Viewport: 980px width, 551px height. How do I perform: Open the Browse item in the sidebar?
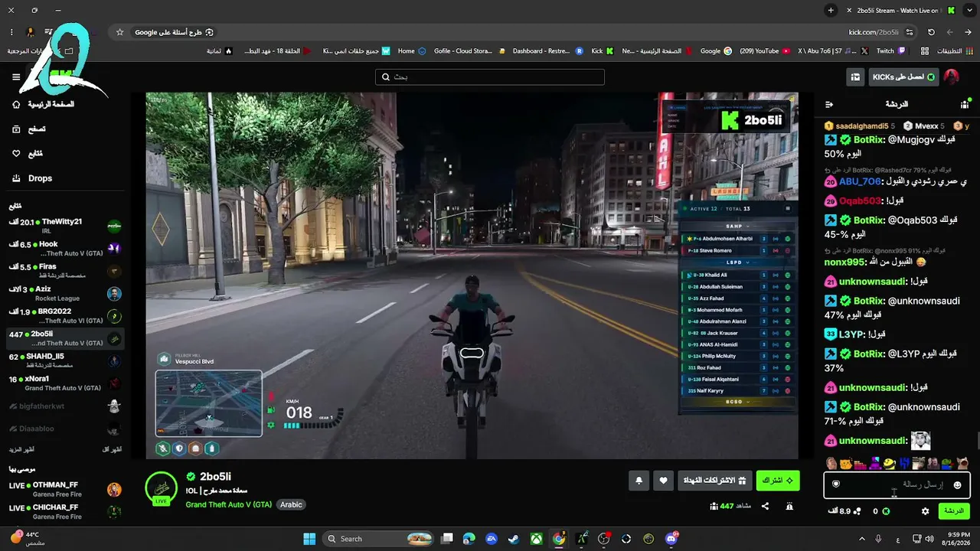point(28,129)
